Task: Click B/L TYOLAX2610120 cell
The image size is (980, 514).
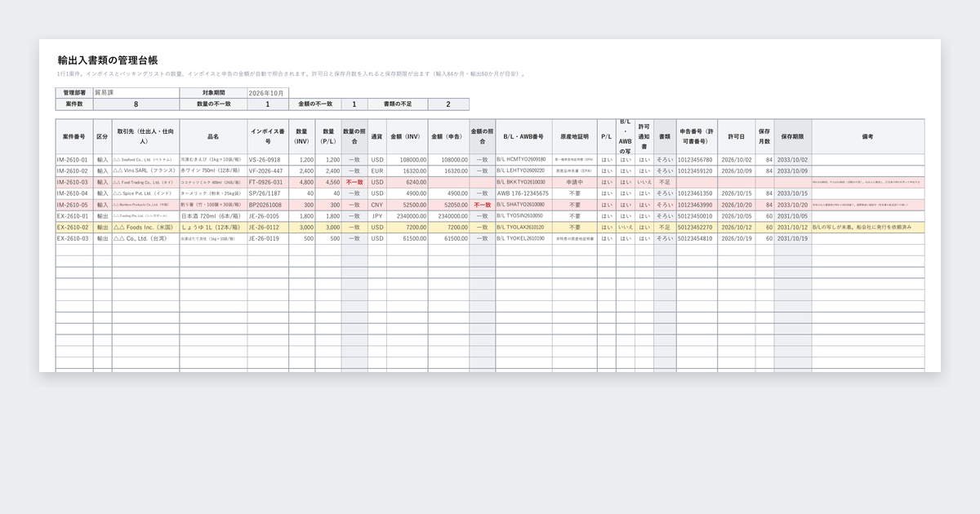Action: click(523, 228)
